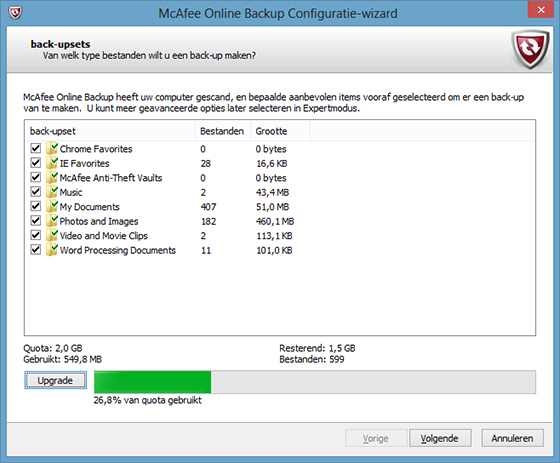Select the My Documents row label

click(90, 207)
